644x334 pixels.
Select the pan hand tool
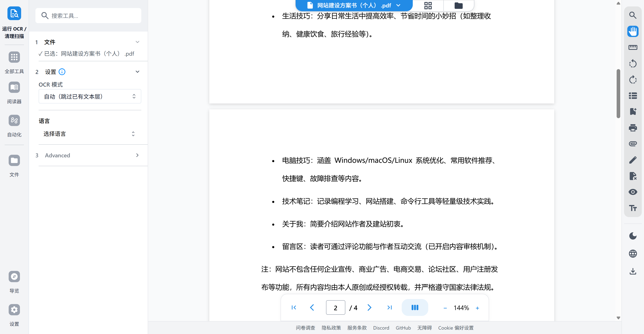point(633,32)
